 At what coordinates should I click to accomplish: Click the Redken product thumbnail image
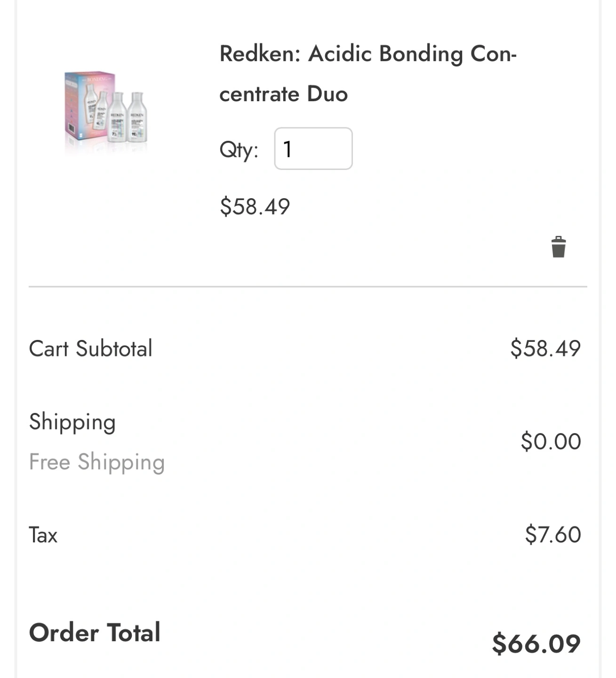106,111
